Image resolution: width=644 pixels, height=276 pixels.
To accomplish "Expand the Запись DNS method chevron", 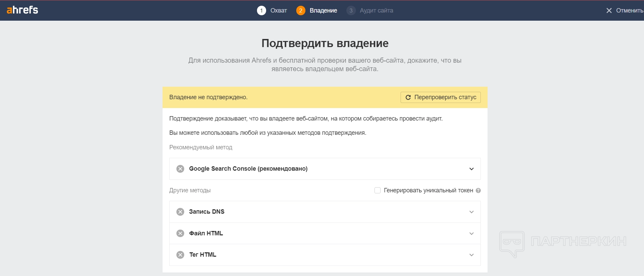I will coord(471,212).
